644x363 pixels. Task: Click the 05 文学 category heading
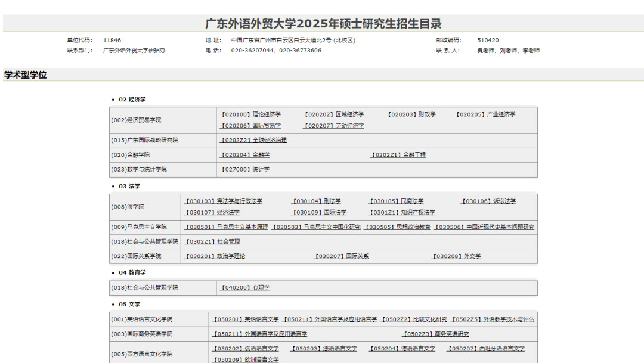(129, 304)
